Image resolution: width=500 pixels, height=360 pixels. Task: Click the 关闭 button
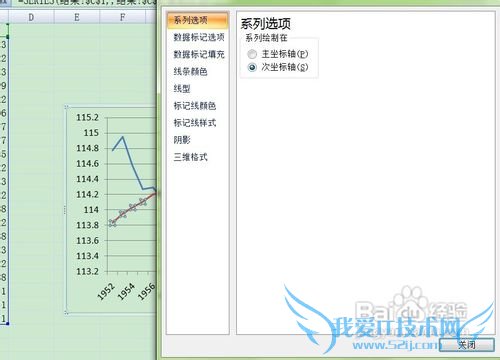pos(466,345)
